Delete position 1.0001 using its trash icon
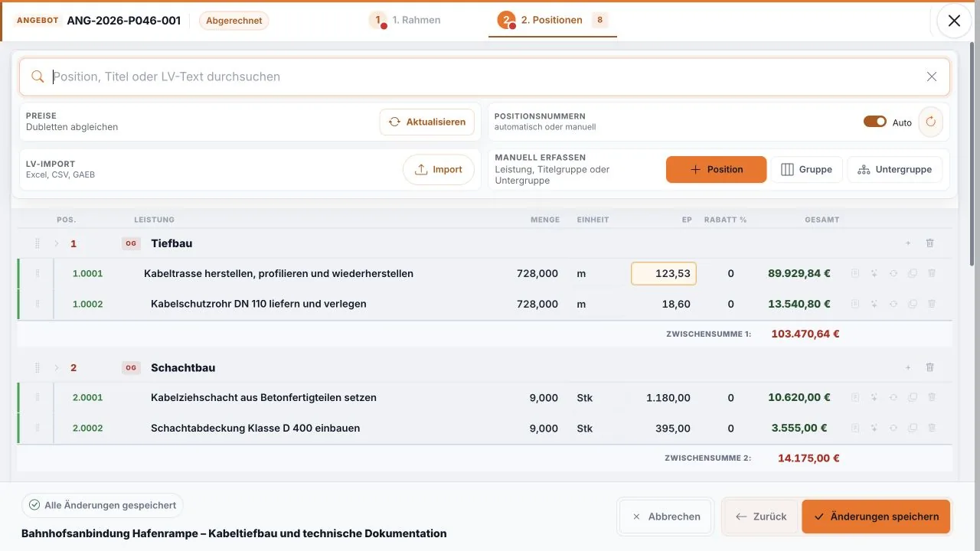Image resolution: width=980 pixels, height=551 pixels. tap(932, 273)
